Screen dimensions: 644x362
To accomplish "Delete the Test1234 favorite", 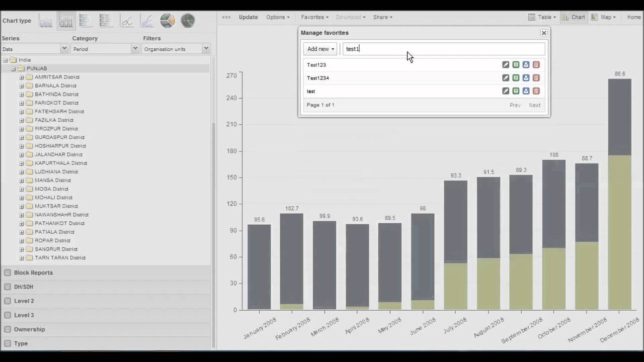I will 536,78.
